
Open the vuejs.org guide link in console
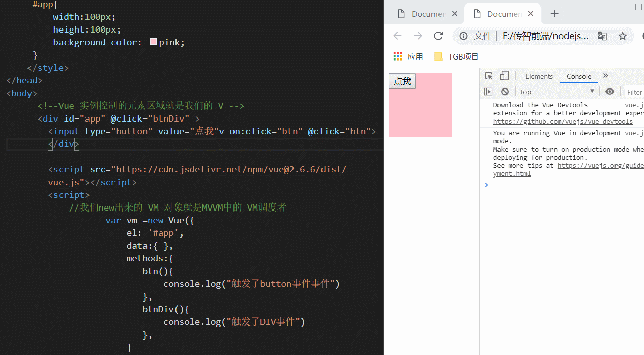tap(600, 165)
